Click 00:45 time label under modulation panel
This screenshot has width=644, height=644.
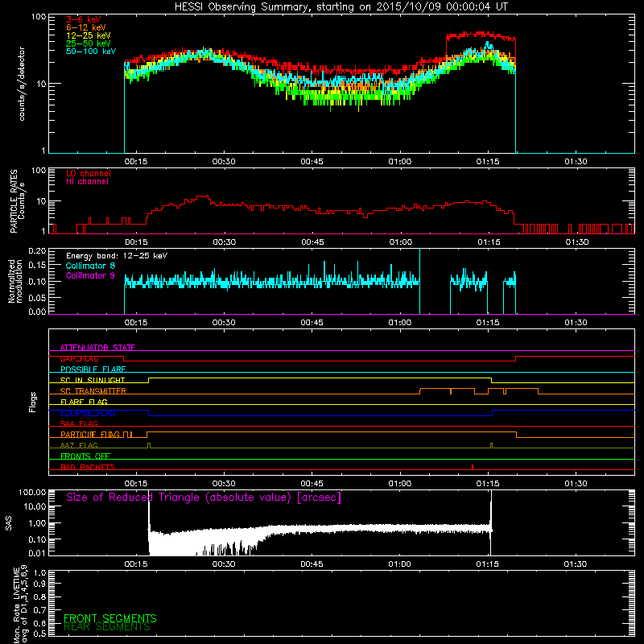(312, 323)
